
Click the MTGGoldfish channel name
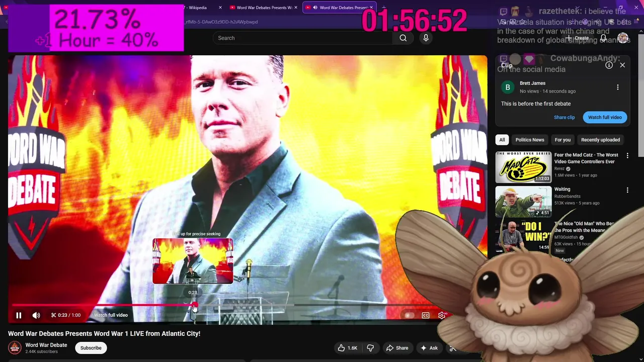566,237
